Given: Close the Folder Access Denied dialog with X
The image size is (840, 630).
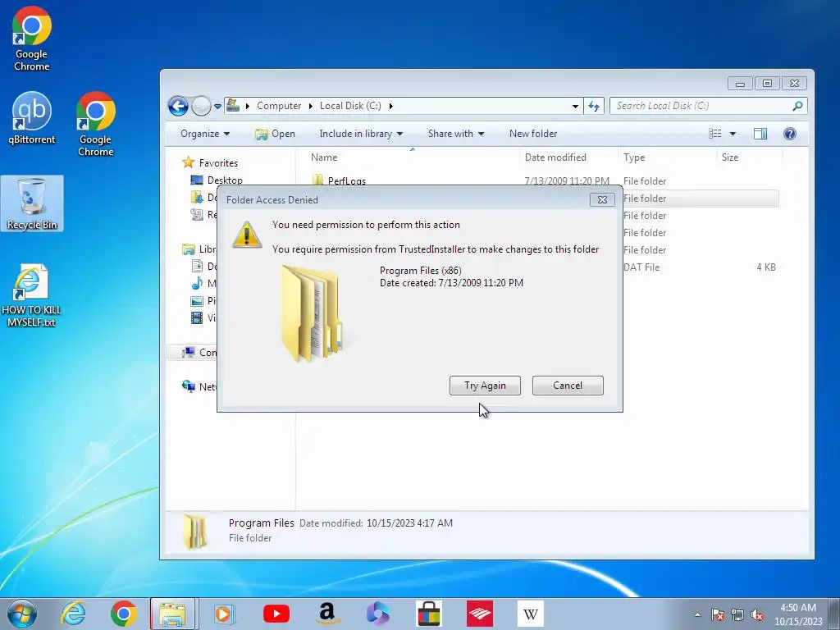Looking at the screenshot, I should tap(602, 199).
